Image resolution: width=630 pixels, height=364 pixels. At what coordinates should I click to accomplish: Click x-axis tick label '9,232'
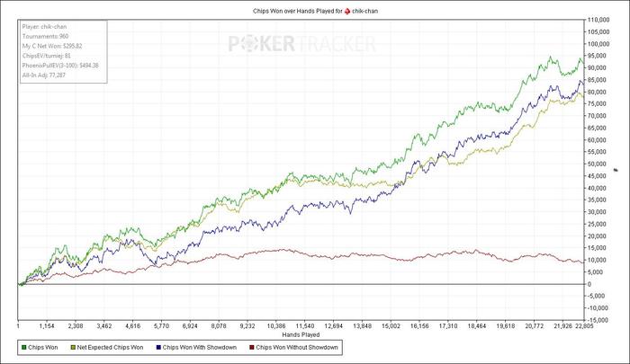(x=247, y=326)
